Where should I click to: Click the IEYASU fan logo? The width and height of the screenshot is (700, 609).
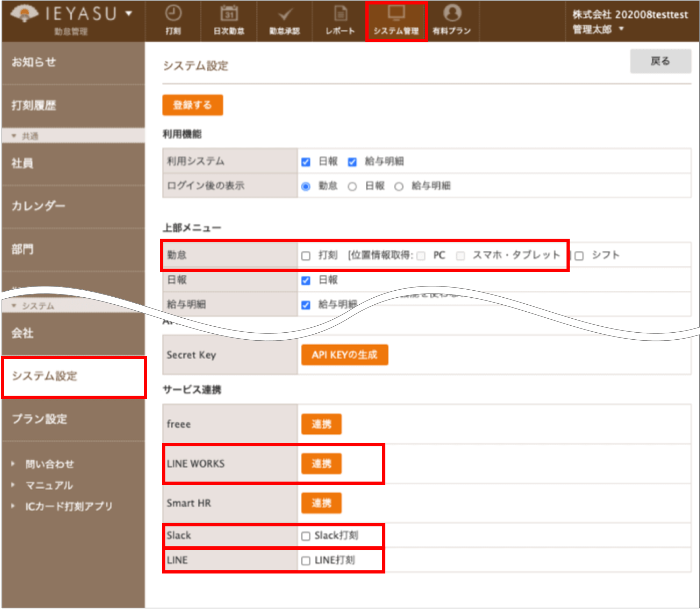(x=24, y=14)
